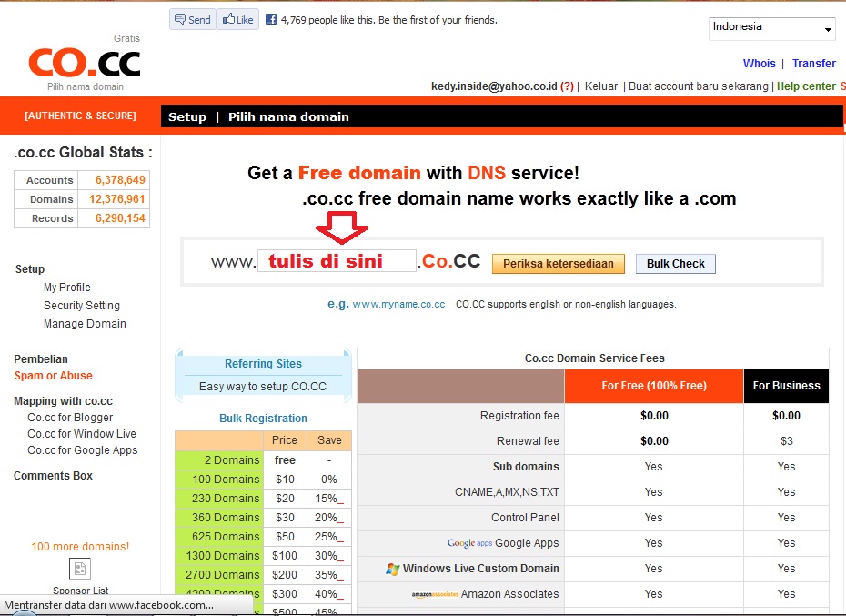The width and height of the screenshot is (846, 616).
Task: Open Co.cc for Window Live link
Action: click(x=82, y=433)
